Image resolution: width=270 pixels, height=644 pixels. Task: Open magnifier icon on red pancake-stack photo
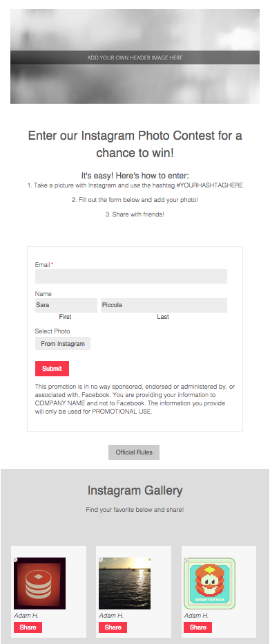[x=16, y=559]
